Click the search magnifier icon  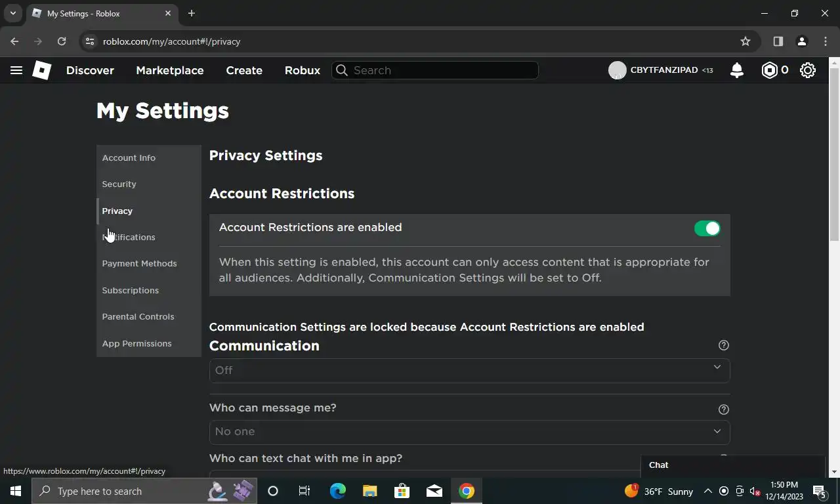(x=341, y=70)
